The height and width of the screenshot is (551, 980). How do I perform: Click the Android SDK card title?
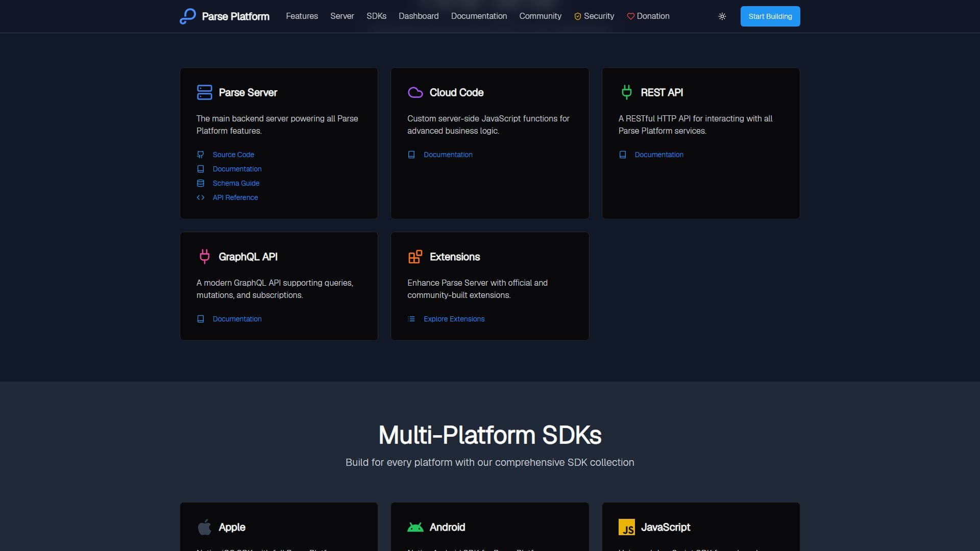point(447,527)
